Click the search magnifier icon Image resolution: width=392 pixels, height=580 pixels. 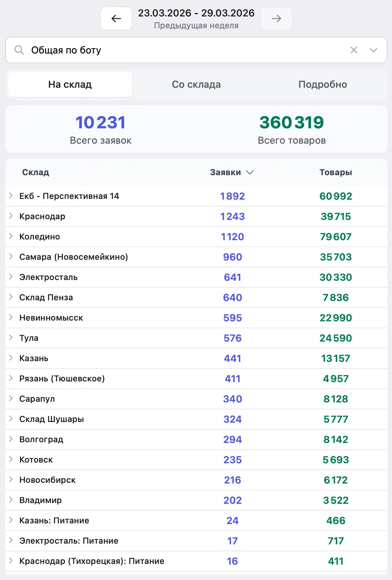19,50
